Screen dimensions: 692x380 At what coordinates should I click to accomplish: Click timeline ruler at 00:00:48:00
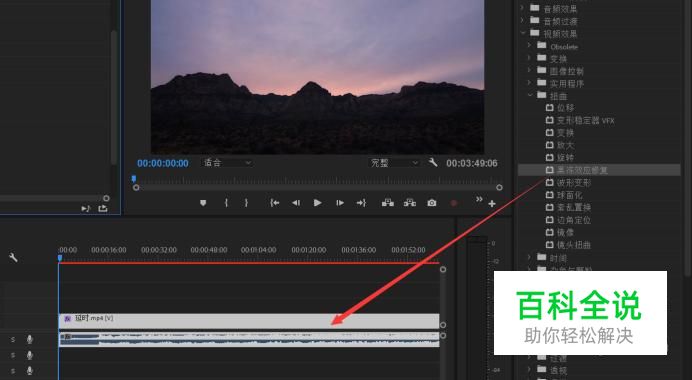click(x=209, y=250)
